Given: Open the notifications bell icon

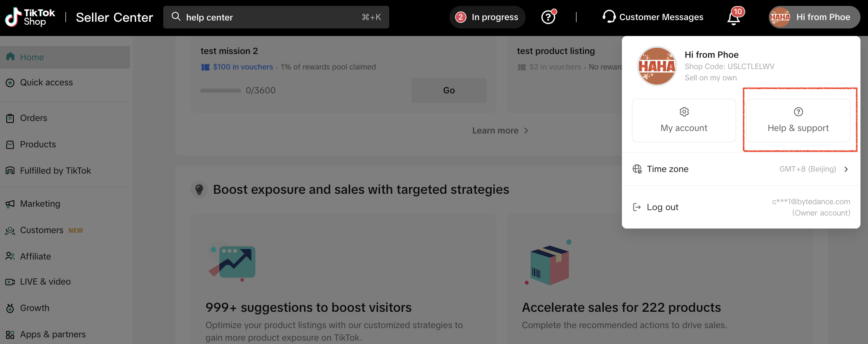Looking at the screenshot, I should pyautogui.click(x=734, y=18).
